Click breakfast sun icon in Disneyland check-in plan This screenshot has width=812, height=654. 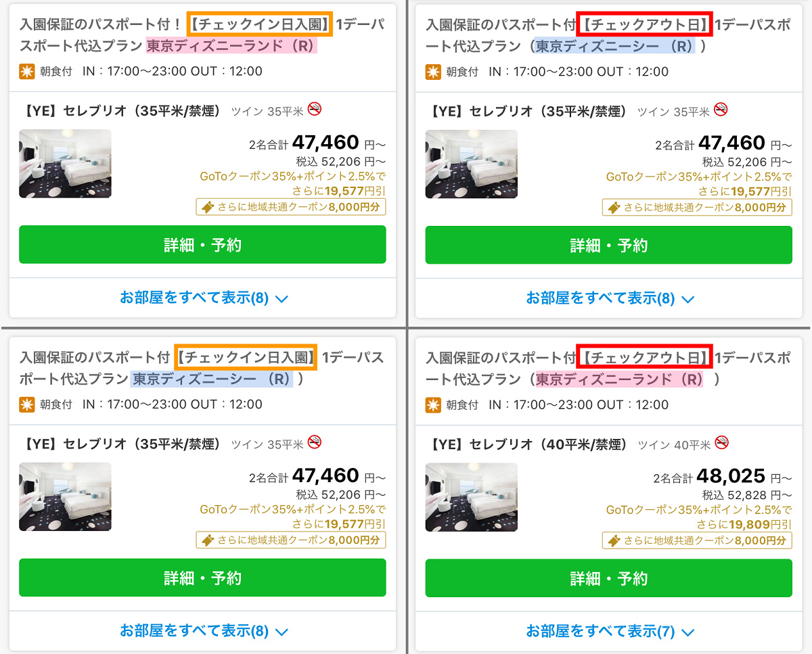click(x=27, y=71)
